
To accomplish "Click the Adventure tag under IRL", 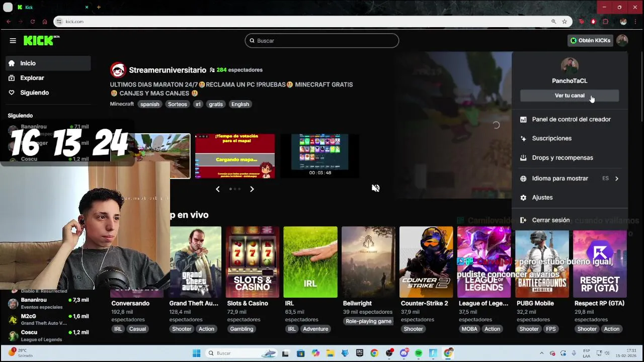I will (x=315, y=329).
